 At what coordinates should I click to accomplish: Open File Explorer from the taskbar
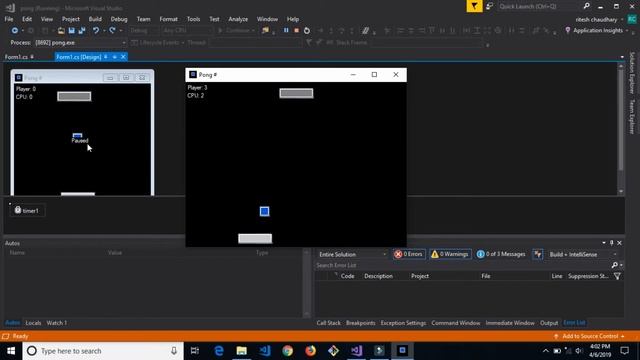pos(242,351)
